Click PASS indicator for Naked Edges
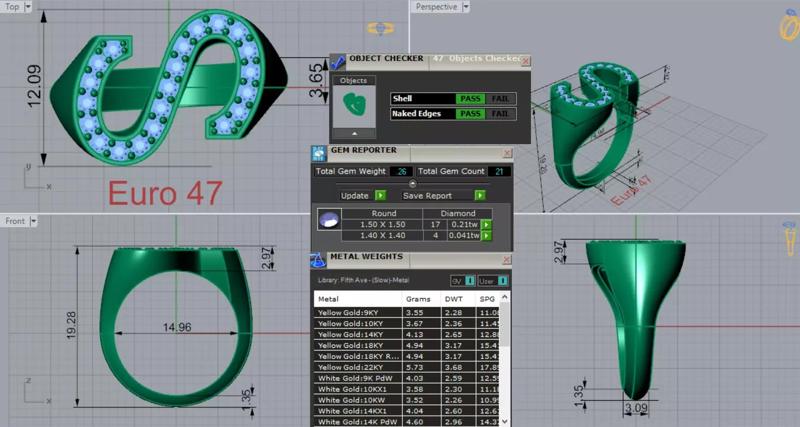Viewport: 800px width, 427px height. 470,114
